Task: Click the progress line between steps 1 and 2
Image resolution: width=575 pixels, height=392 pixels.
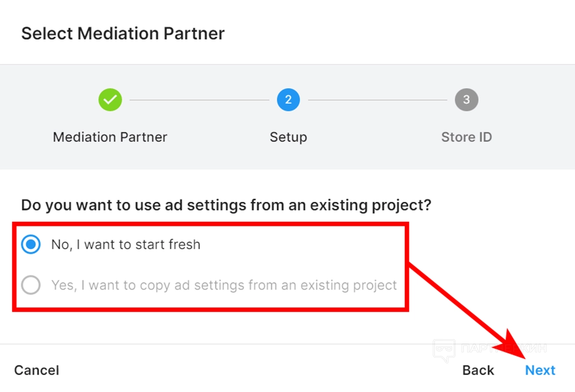Action: point(199,100)
